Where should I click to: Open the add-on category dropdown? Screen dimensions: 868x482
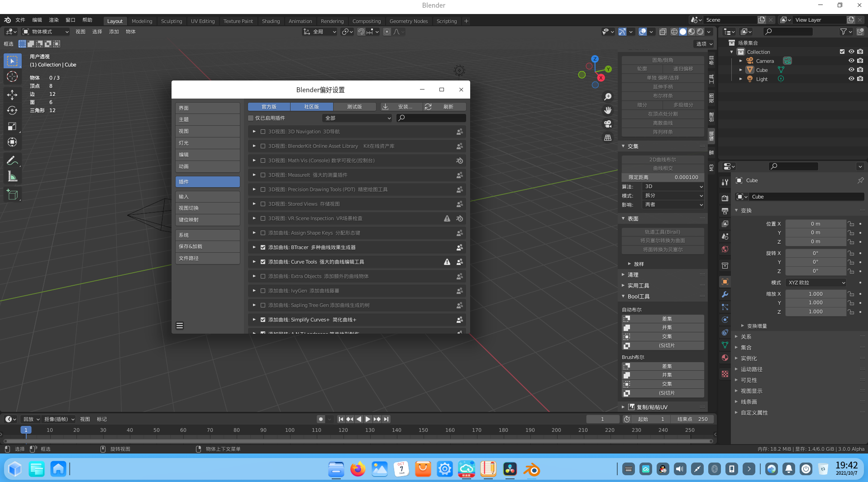tap(357, 118)
